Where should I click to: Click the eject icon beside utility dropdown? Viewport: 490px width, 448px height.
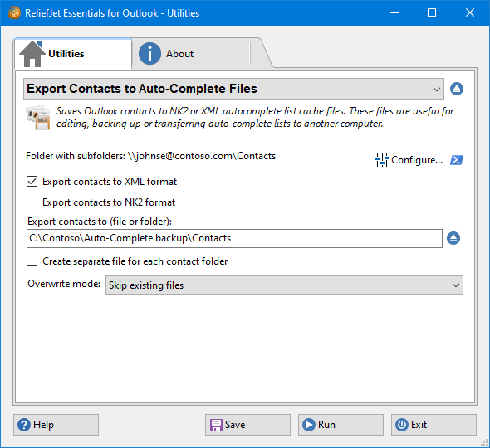[457, 89]
